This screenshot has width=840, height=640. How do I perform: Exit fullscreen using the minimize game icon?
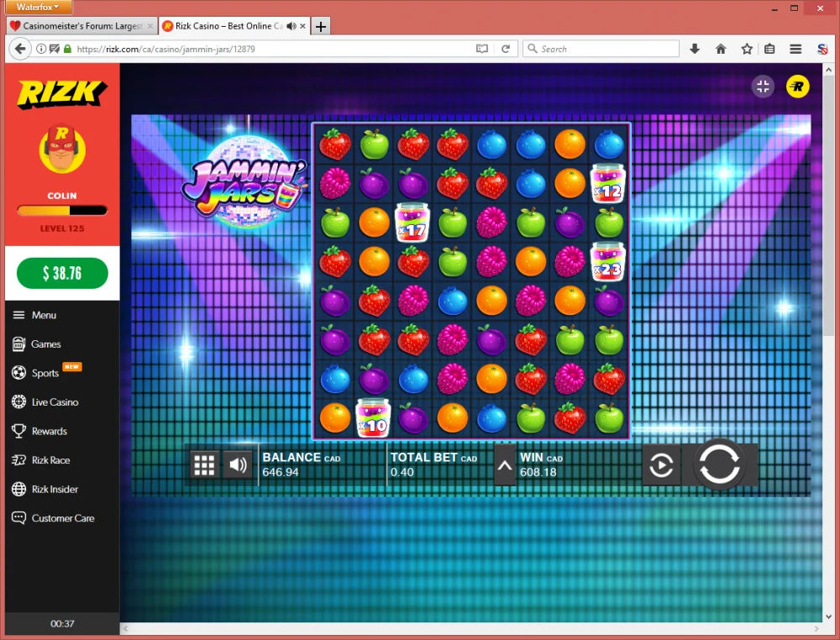763,87
